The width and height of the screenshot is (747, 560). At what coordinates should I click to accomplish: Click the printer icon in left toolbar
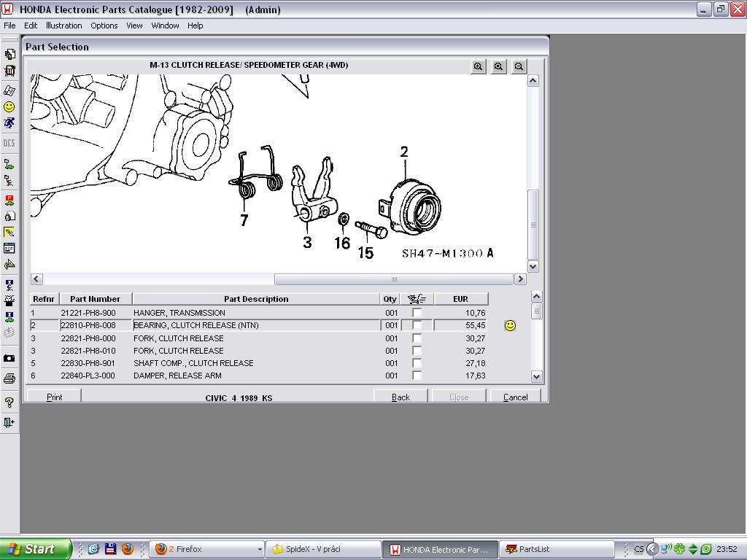pos(9,378)
